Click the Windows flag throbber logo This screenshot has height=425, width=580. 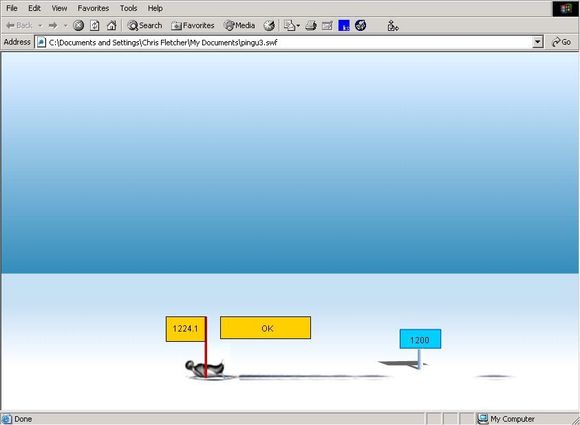pyautogui.click(x=565, y=9)
